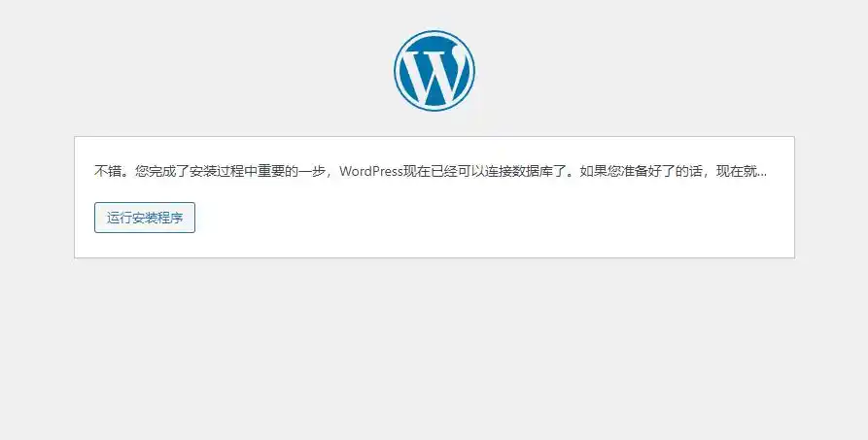Click the 程序 characters on the install button
868x440 pixels.
pos(170,218)
